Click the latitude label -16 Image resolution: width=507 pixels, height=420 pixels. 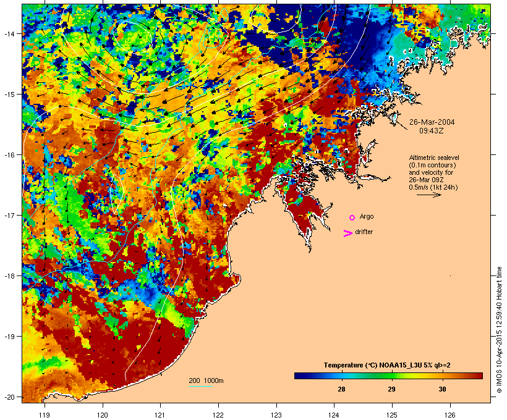click(9, 155)
